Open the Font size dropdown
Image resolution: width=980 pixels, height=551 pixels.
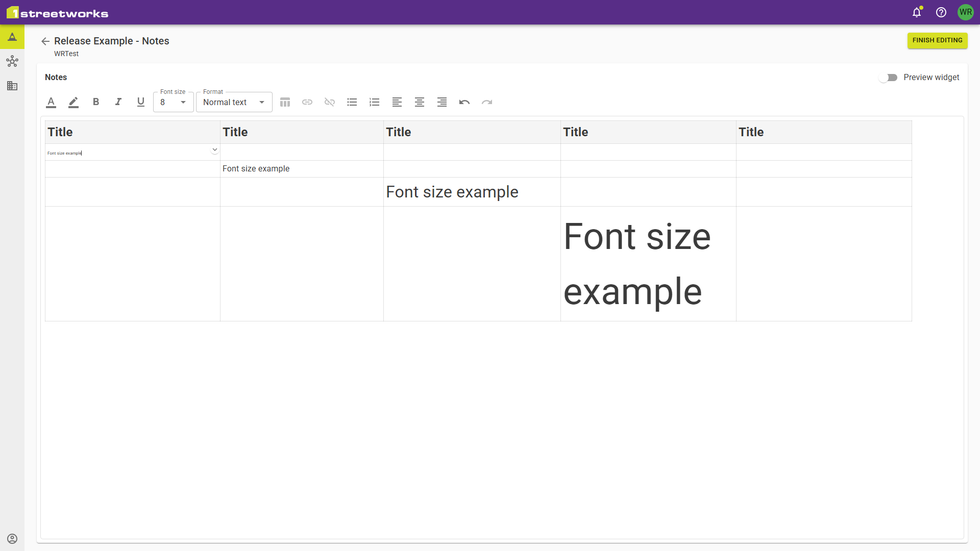click(x=173, y=102)
